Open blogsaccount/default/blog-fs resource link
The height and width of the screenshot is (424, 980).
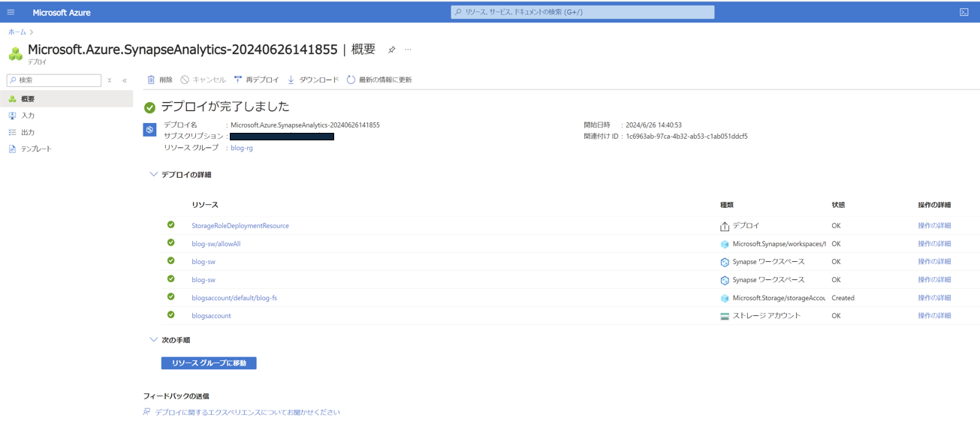[234, 298]
